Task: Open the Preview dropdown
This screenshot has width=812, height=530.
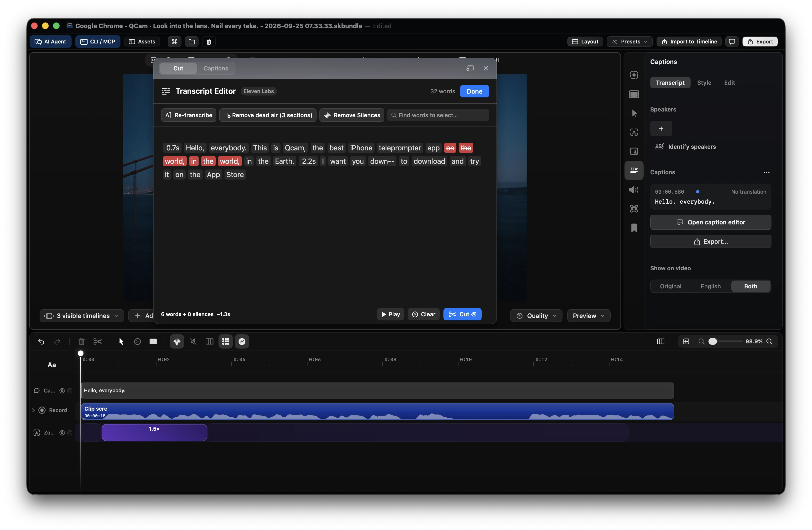Action: coord(589,316)
